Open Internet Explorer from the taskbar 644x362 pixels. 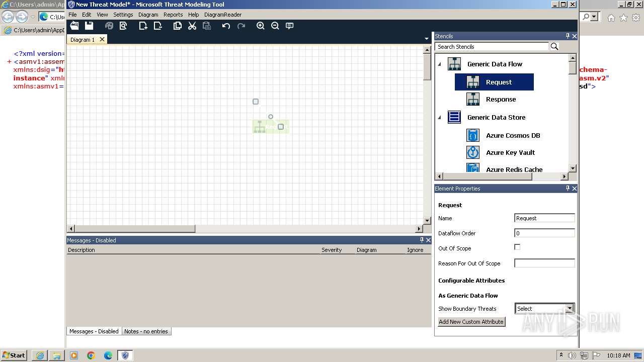coord(40,355)
